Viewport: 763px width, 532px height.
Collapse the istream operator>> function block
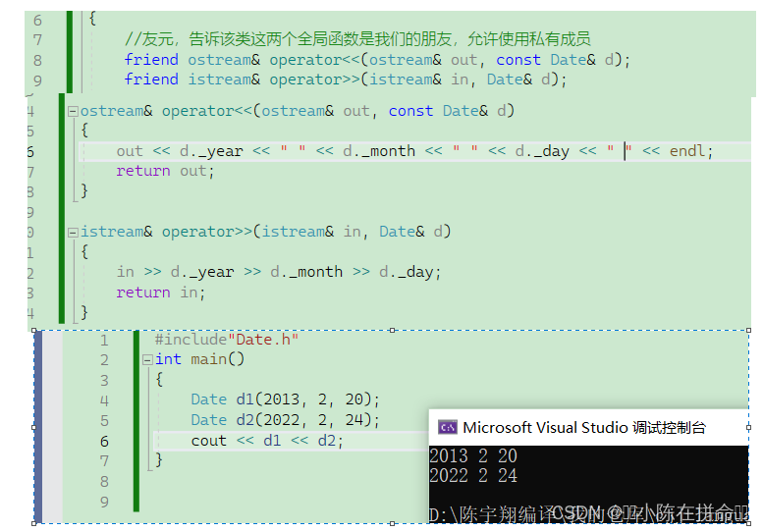pos(73,233)
